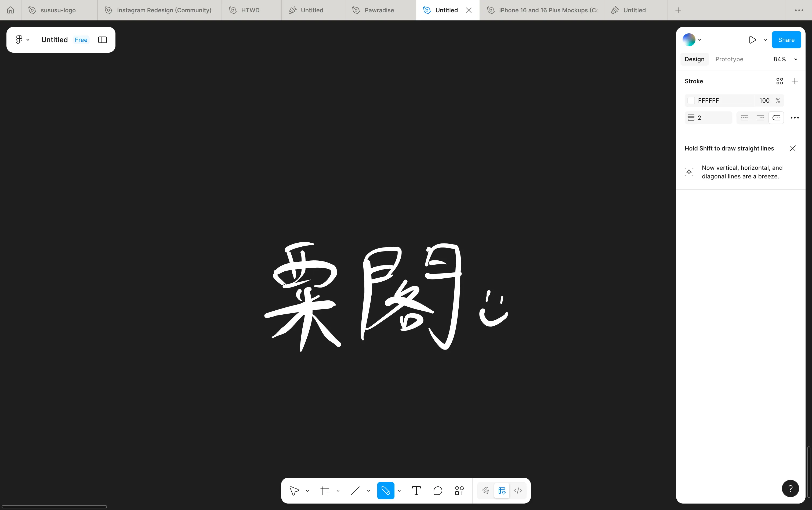
Task: Open the Pencil tool options chevron
Action: click(400, 491)
